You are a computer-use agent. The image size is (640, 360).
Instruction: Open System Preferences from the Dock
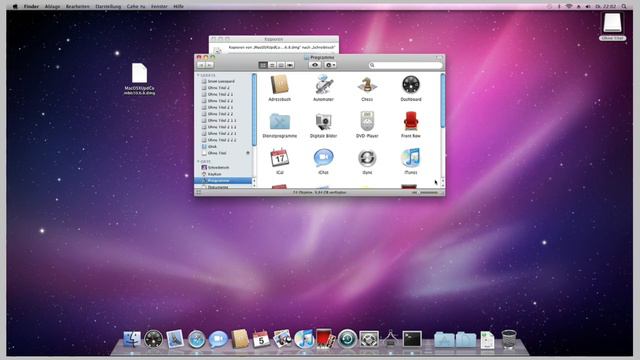click(x=369, y=339)
